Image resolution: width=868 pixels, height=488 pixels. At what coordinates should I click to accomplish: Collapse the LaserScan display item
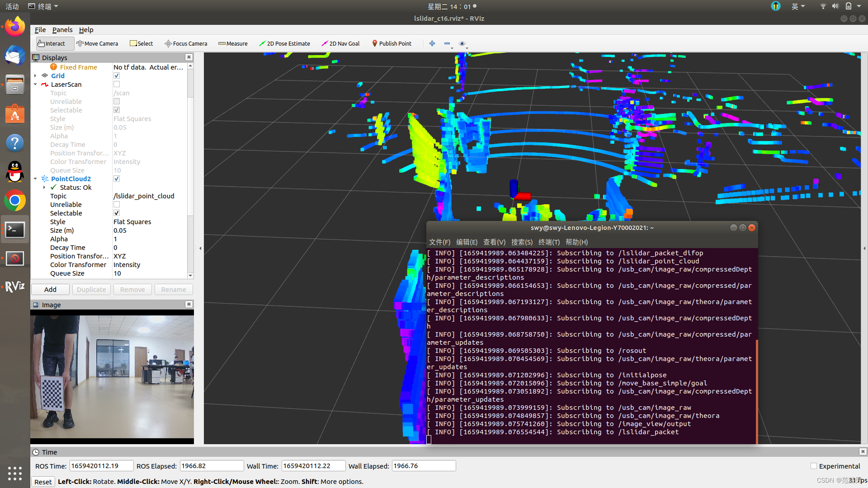point(35,84)
